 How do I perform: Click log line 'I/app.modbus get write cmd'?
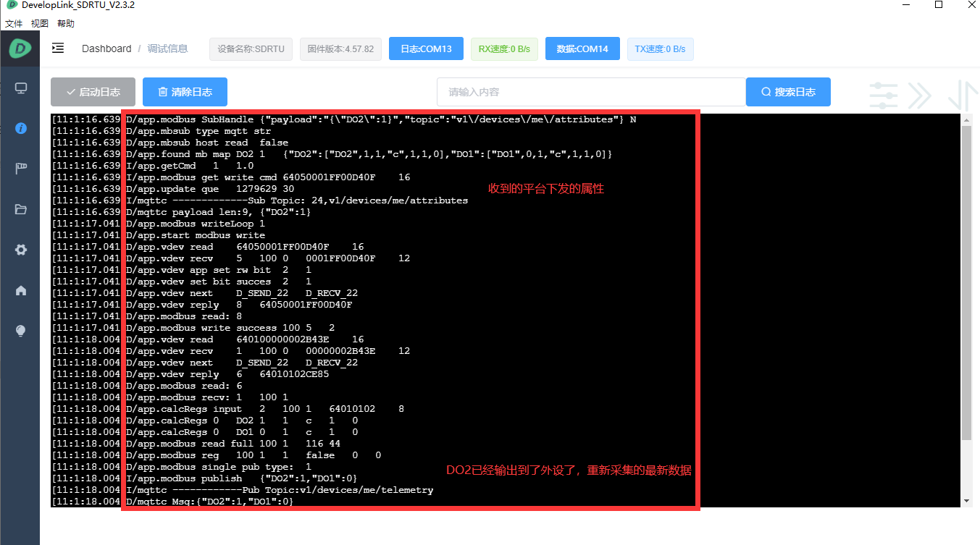[231, 177]
